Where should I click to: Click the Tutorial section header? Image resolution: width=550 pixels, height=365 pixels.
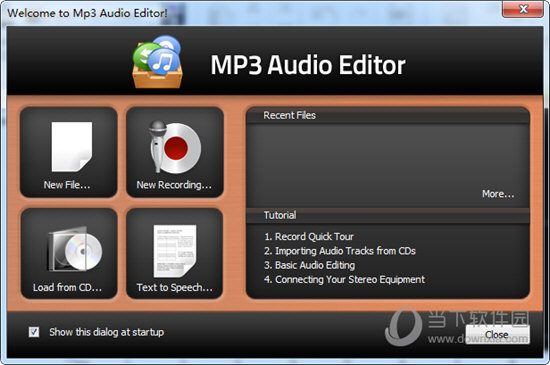[280, 215]
